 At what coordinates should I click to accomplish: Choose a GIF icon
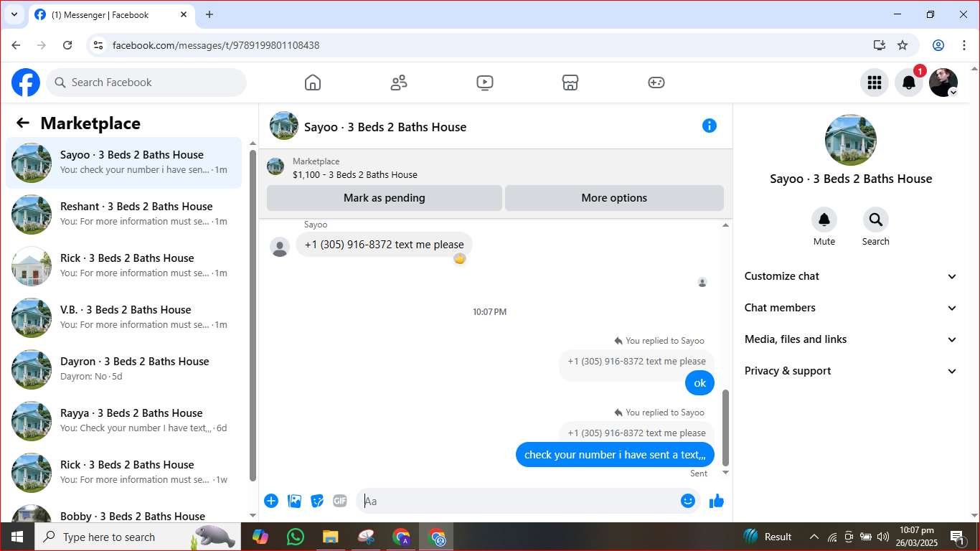[x=340, y=501]
